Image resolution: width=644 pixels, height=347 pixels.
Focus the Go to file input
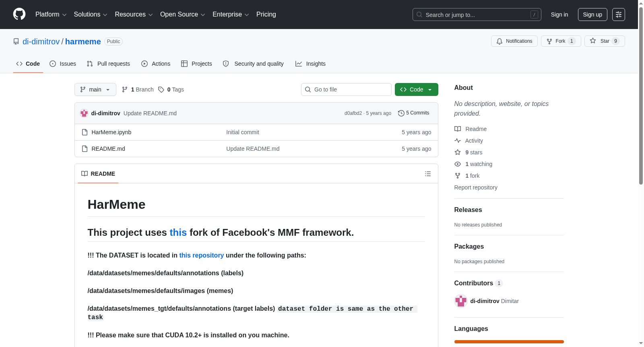pyautogui.click(x=346, y=89)
